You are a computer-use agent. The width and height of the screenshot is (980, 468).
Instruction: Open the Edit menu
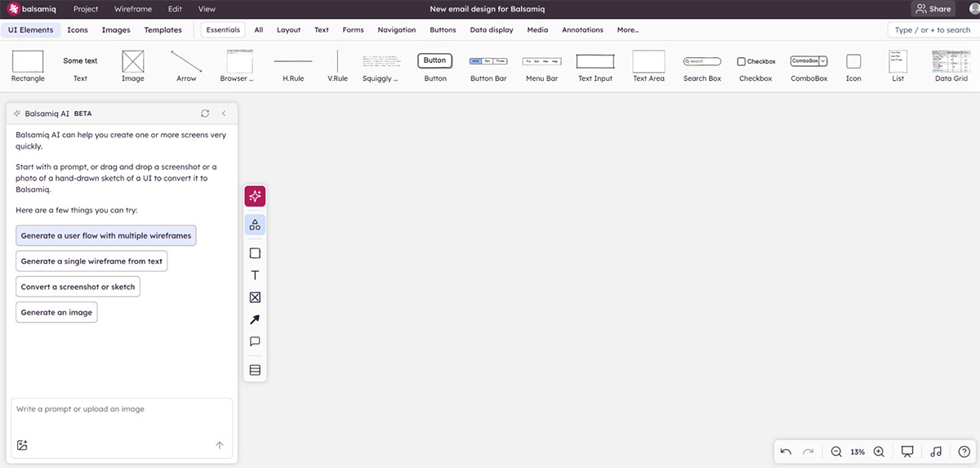click(175, 9)
